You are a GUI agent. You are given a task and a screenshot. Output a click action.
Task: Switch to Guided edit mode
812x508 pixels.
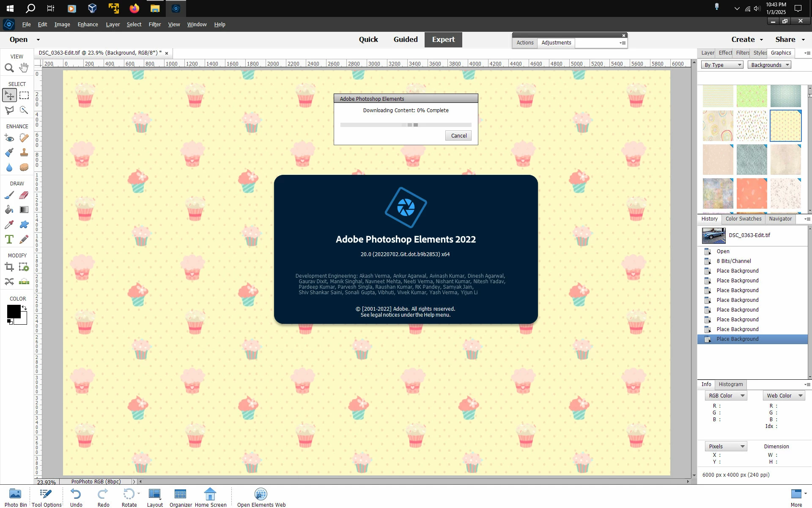(405, 39)
